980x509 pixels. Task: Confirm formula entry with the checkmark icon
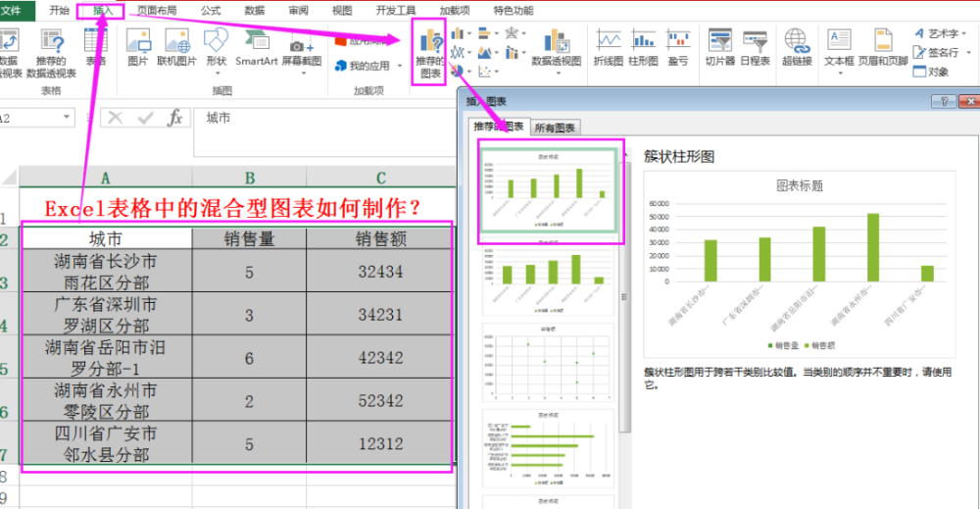coord(146,118)
